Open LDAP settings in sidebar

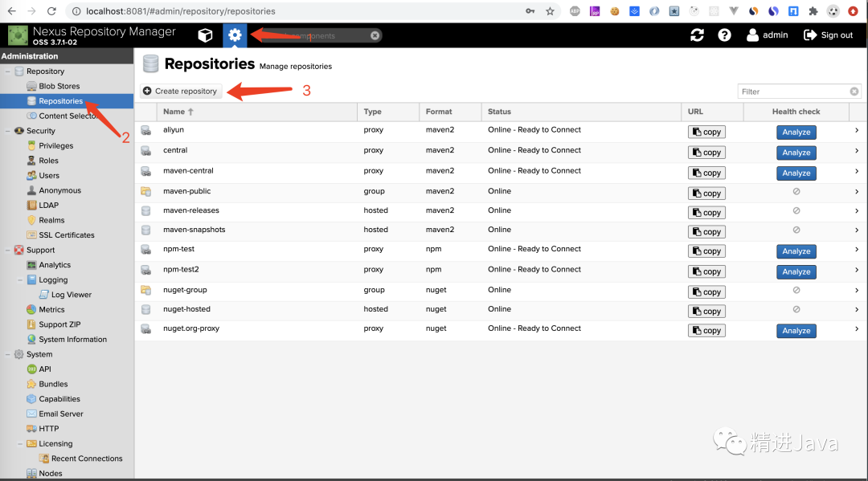point(48,205)
